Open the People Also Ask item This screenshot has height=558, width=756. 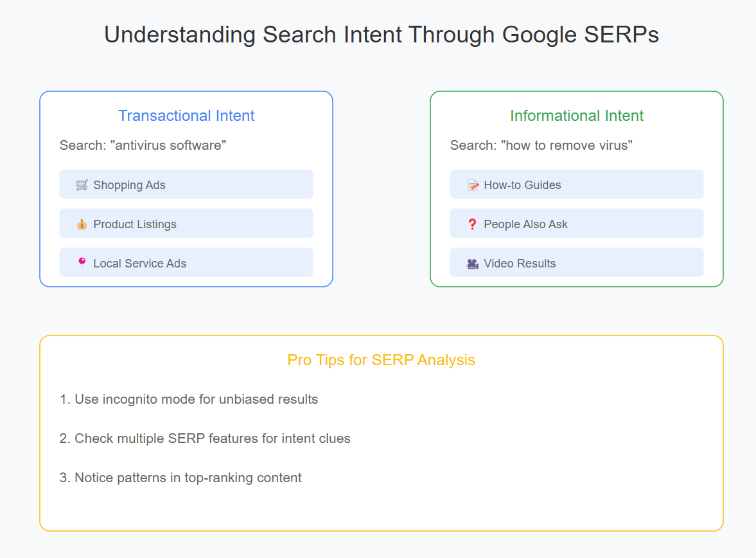tap(576, 224)
